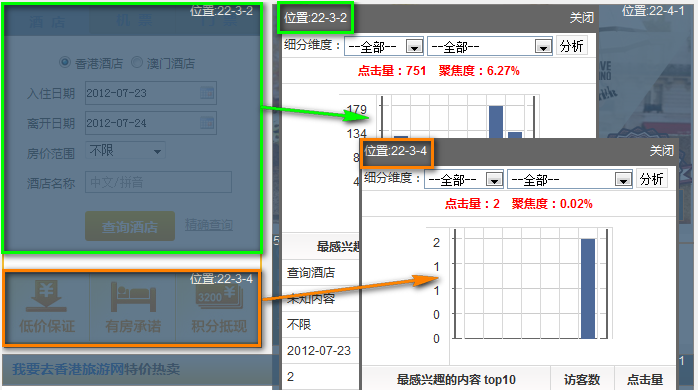Screen dimensions: 698x390
Task: Open the 房价范围 dropdown showing 不限
Action: pyautogui.click(x=125, y=150)
